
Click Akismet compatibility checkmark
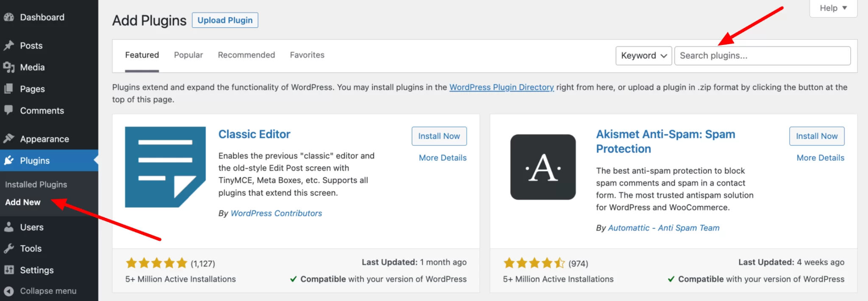tap(671, 279)
